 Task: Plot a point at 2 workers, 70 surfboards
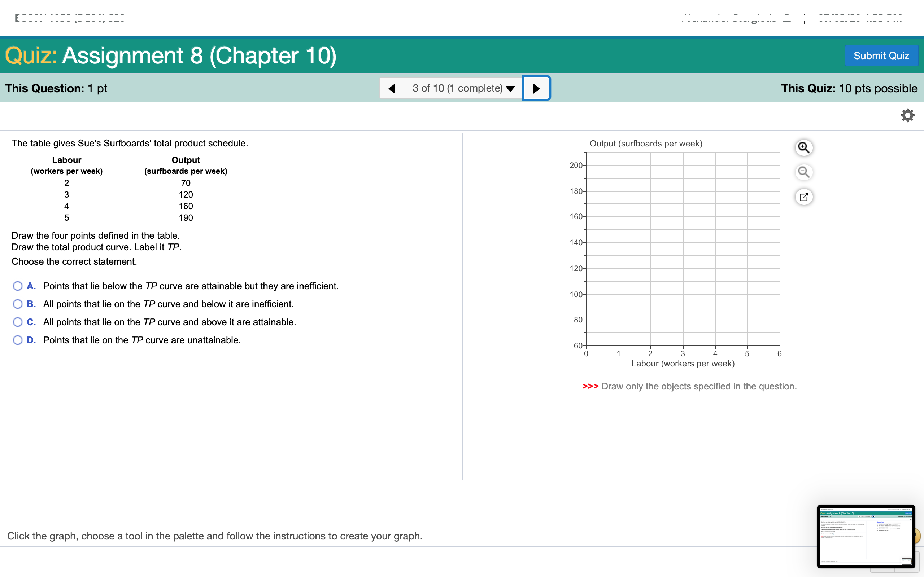650,334
